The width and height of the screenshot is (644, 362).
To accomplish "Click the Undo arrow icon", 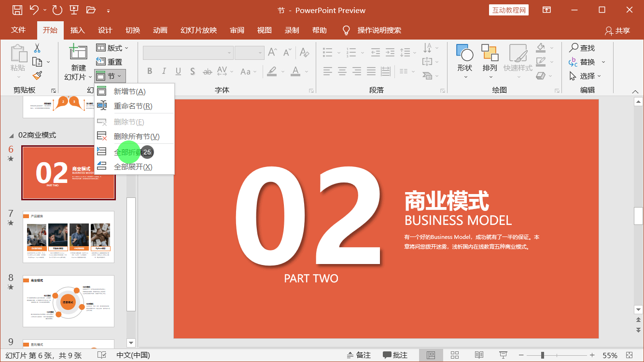I will point(34,10).
